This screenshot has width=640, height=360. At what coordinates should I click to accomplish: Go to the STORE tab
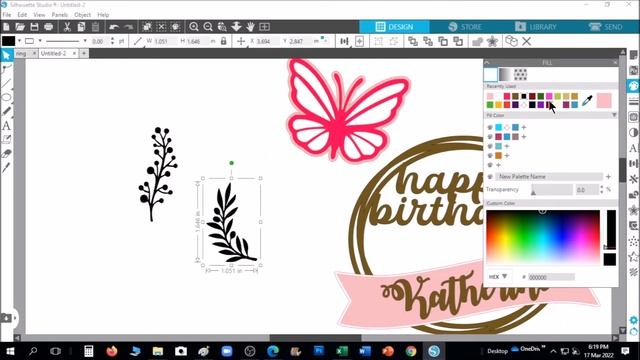465,27
